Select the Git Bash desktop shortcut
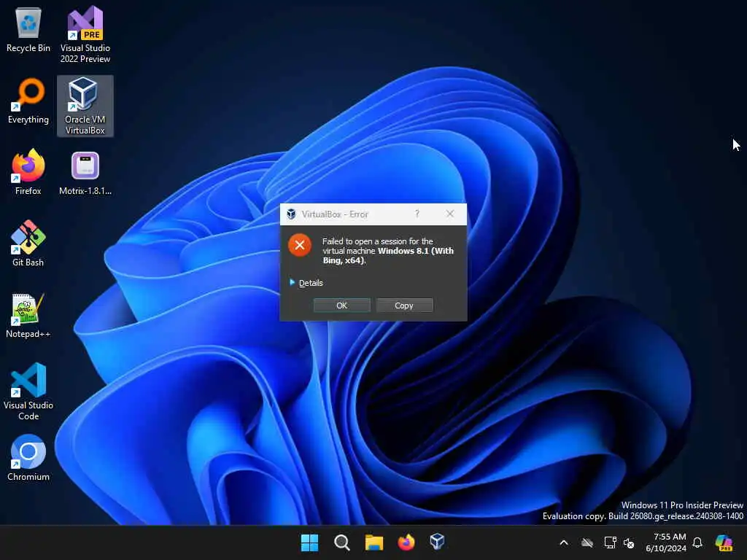The height and width of the screenshot is (560, 747). (28, 244)
